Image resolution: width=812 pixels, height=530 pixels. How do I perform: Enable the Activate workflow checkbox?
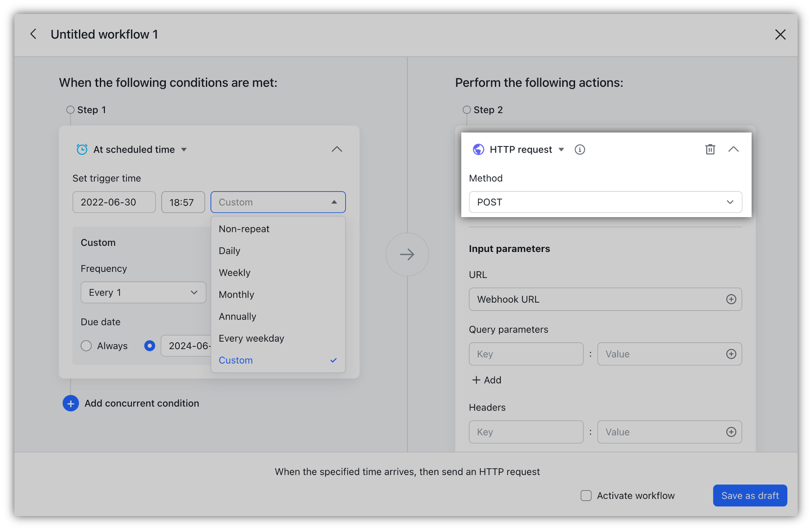pos(586,496)
